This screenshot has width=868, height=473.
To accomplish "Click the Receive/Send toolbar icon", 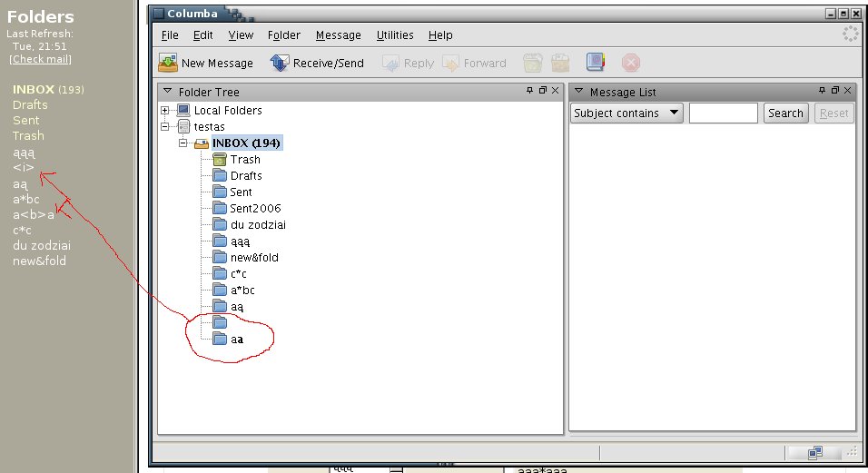I will pos(280,63).
